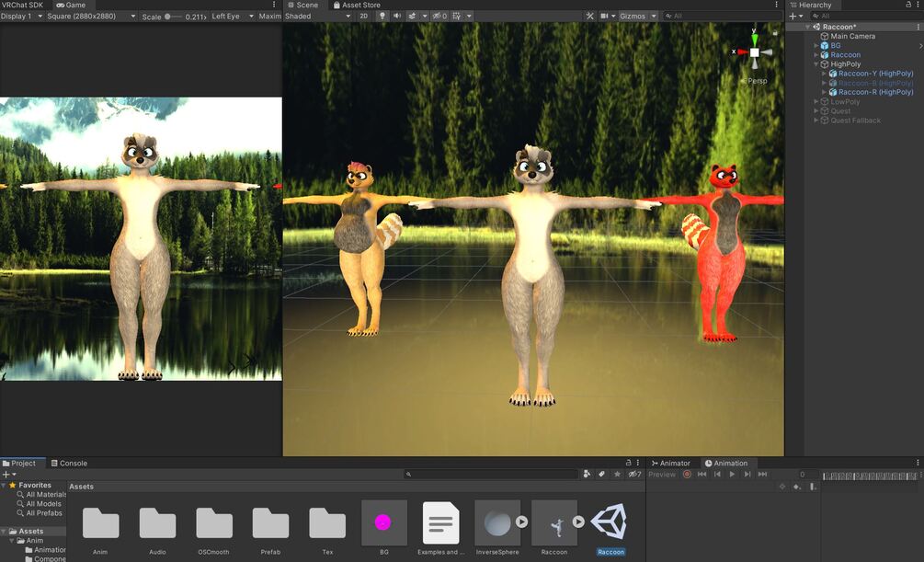The width and height of the screenshot is (924, 562).
Task: Mute scene audio with the speaker icon
Action: pyautogui.click(x=396, y=16)
